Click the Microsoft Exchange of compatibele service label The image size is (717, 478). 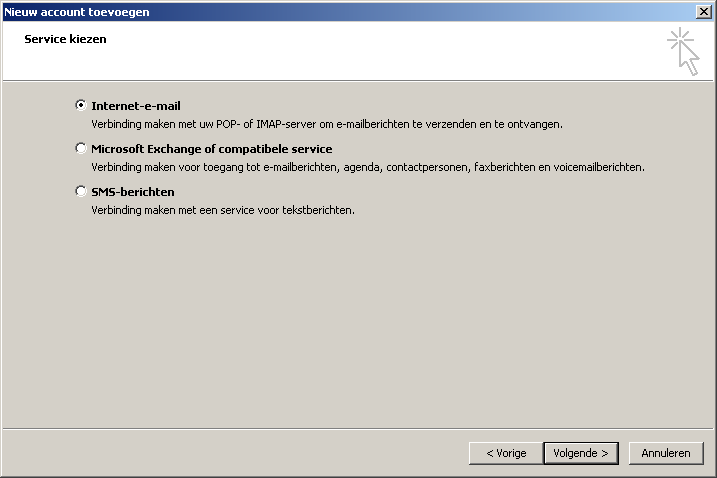[x=211, y=148]
